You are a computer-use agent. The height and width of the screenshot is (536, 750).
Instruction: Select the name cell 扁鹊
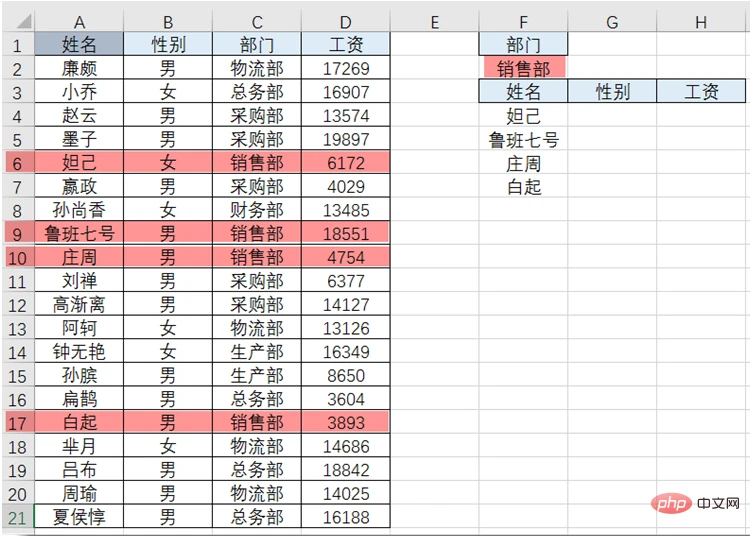click(x=79, y=399)
